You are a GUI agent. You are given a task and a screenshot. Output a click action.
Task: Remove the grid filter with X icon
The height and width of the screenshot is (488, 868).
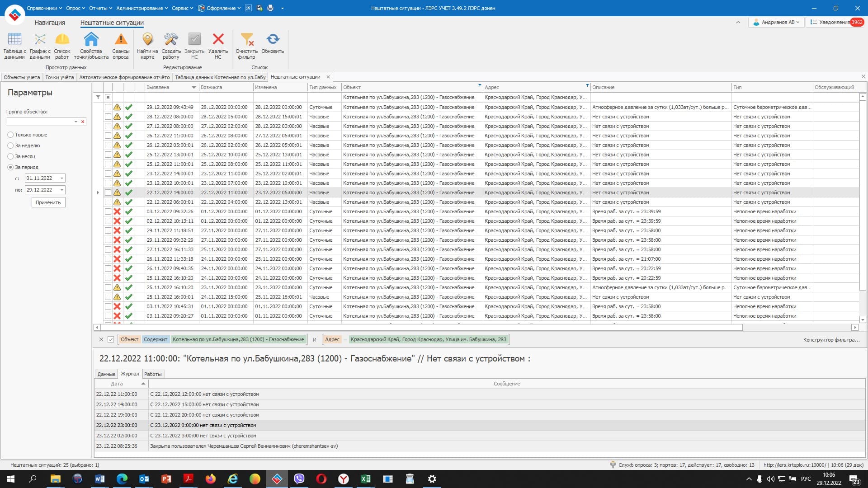101,339
